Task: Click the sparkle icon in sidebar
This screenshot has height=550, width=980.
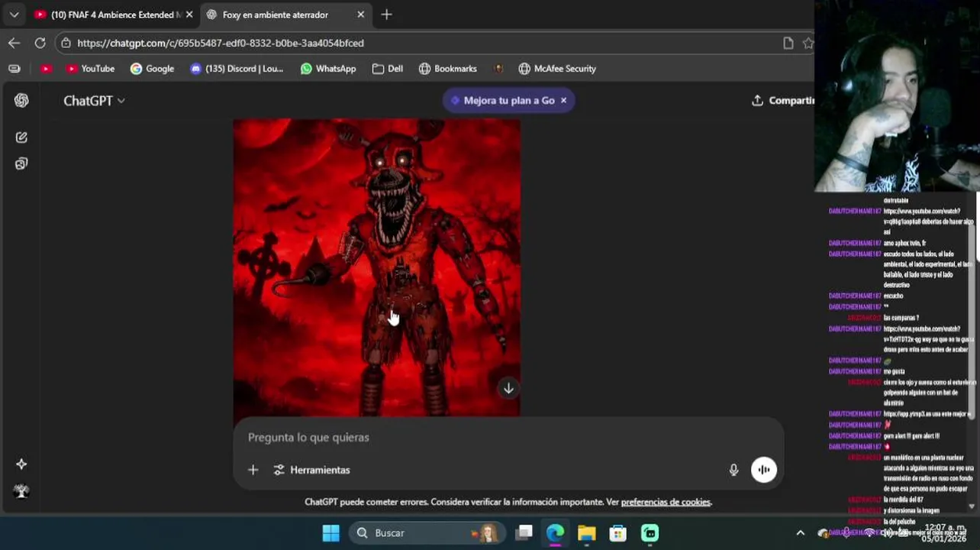Action: click(21, 464)
